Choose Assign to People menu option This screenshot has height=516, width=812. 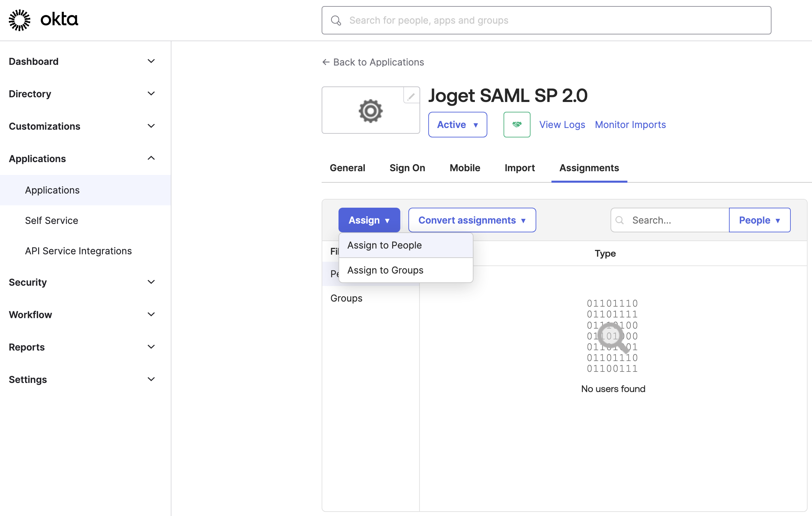pos(384,245)
